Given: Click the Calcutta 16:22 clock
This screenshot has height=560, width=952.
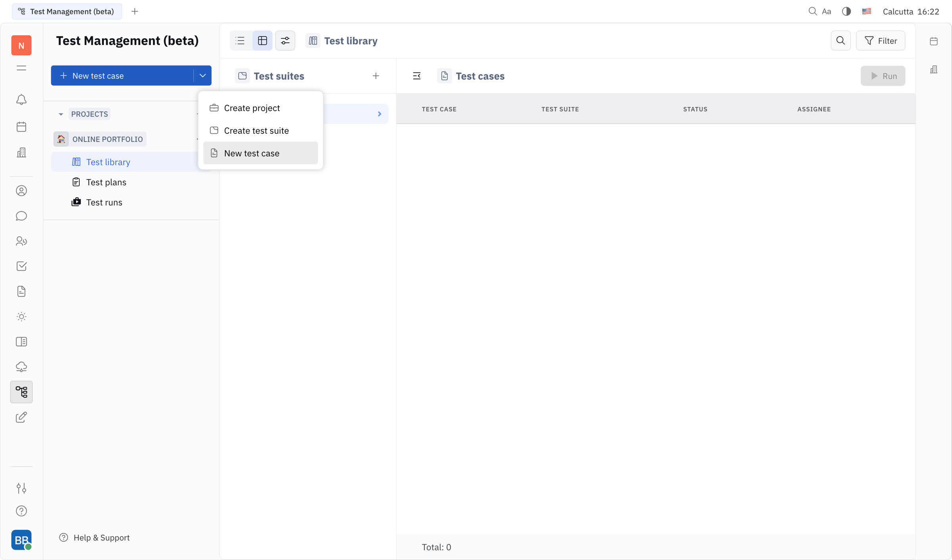Looking at the screenshot, I should click(x=911, y=12).
